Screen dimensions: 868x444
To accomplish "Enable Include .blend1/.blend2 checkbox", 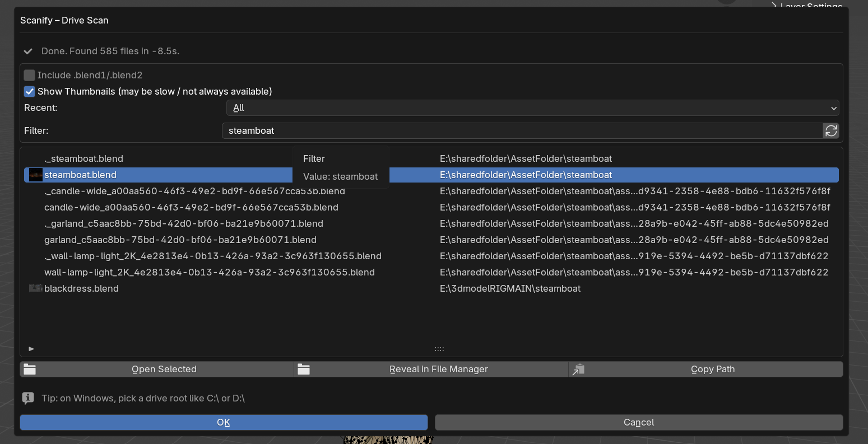I will coord(30,75).
